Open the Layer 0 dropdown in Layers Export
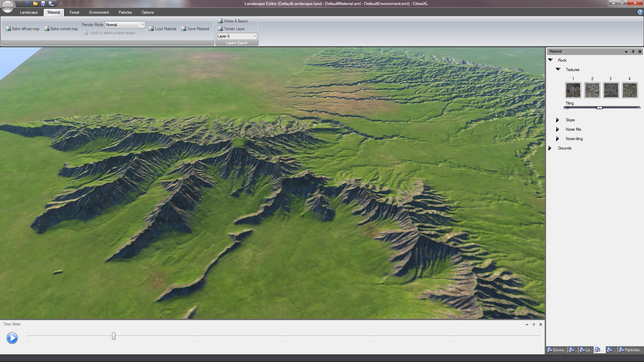 click(x=255, y=36)
